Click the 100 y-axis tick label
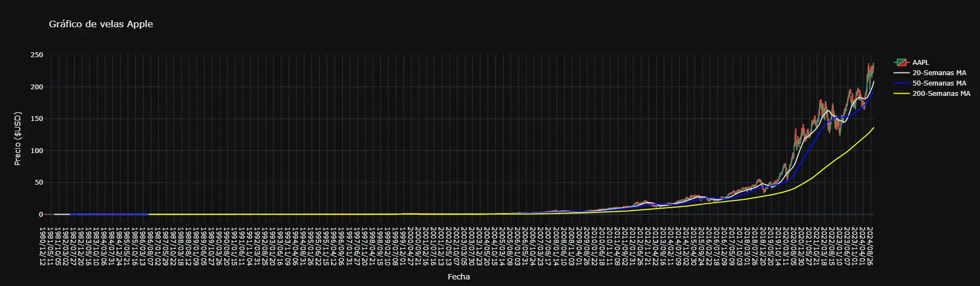980x286 pixels. pyautogui.click(x=37, y=151)
